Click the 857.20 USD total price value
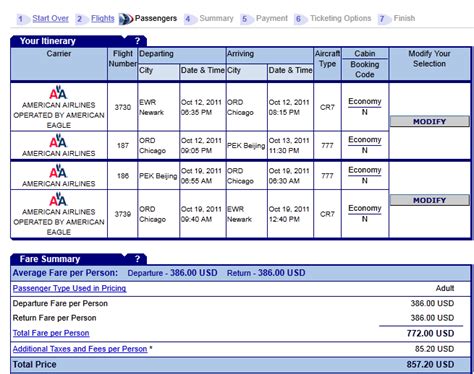 430,364
